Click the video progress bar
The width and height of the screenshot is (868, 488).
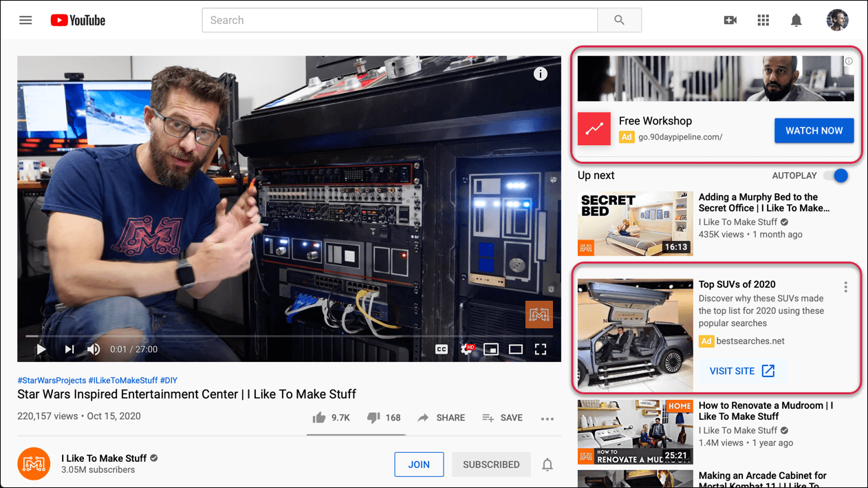point(289,336)
